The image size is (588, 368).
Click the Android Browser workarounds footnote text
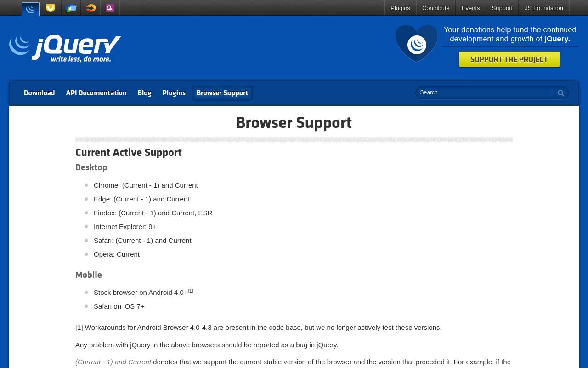tap(258, 328)
